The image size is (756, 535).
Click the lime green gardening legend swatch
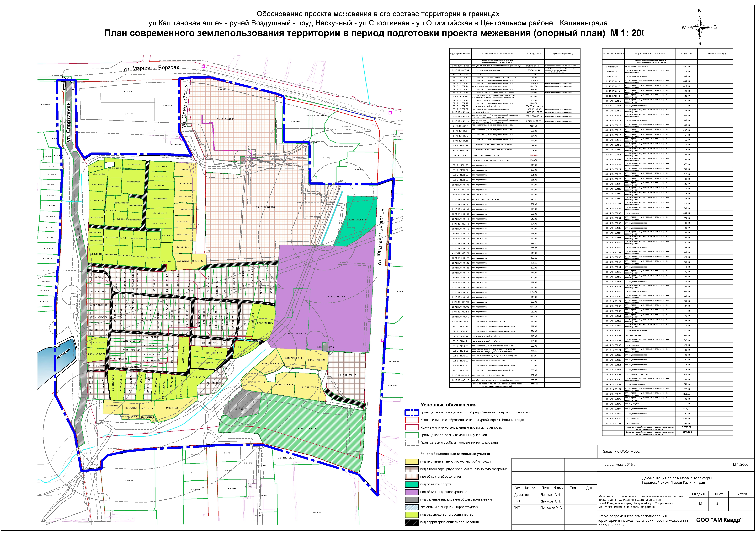412,515
